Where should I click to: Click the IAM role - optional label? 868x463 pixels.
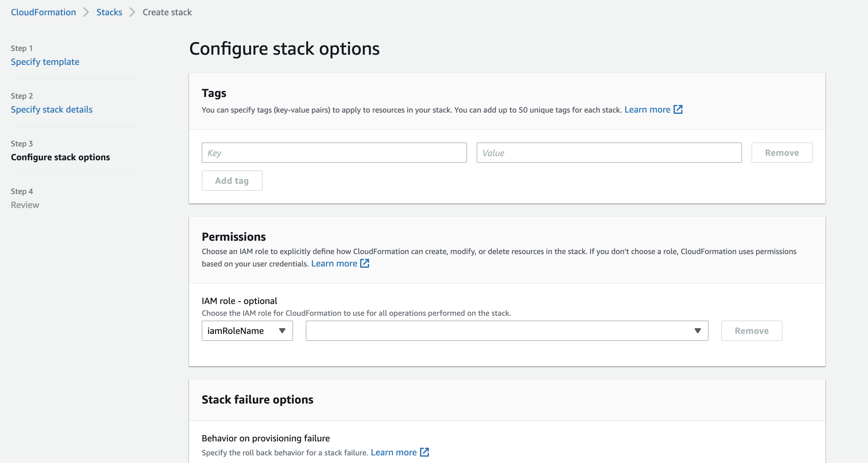pos(239,301)
